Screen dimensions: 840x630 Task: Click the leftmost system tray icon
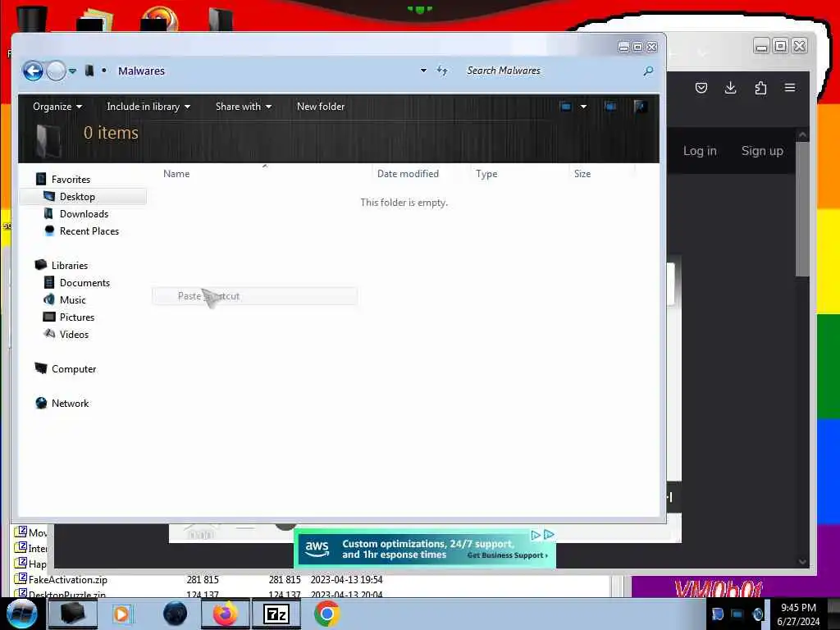coord(717,614)
